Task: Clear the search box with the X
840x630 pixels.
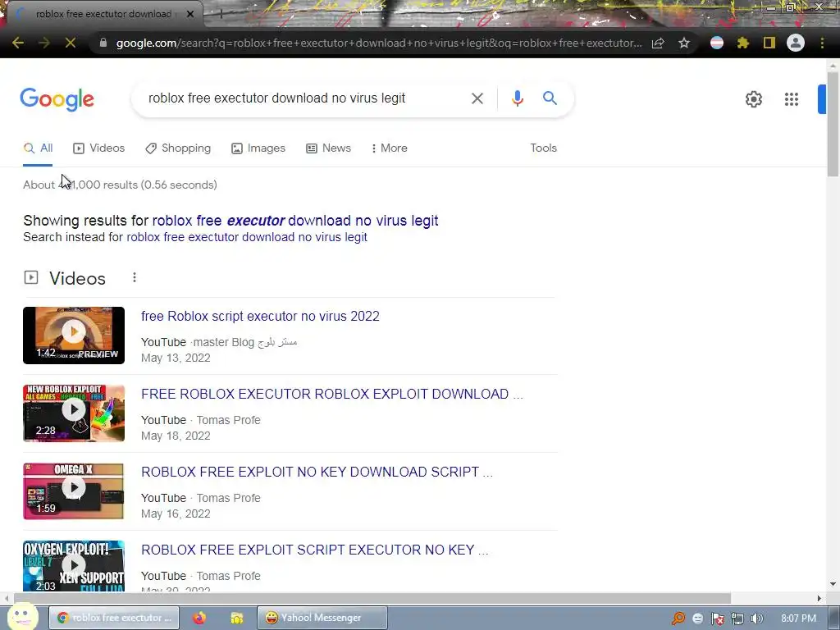Action: coord(477,98)
